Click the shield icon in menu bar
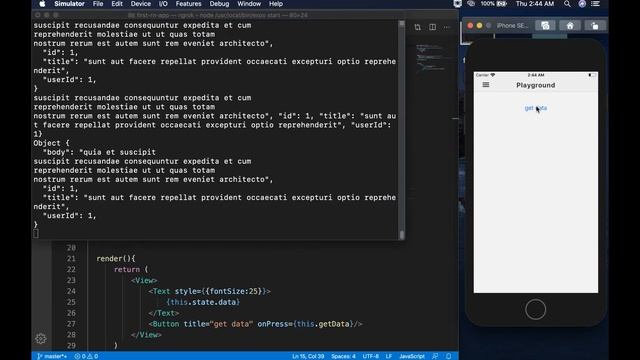Viewport: 640px width, 360px height. click(x=458, y=4)
